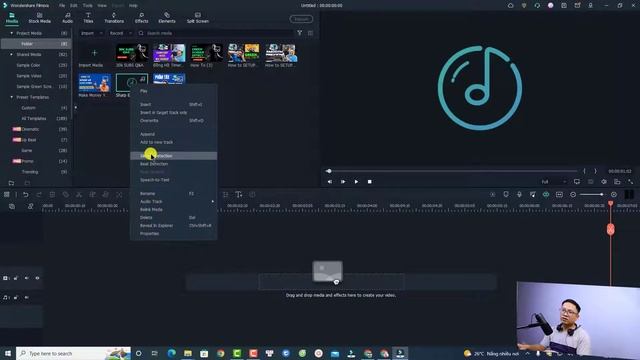Click the Search media field
Viewport: 640px width, 360px height.
(x=215, y=33)
